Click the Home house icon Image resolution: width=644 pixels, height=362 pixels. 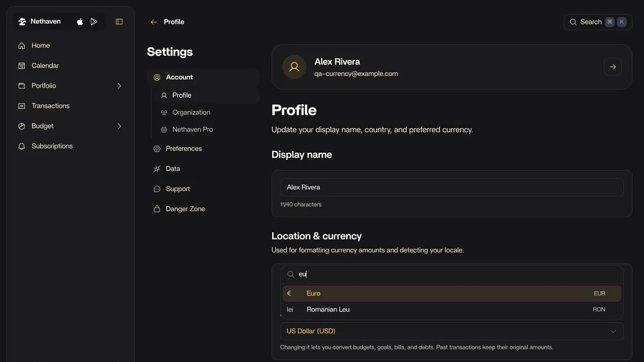coord(21,46)
